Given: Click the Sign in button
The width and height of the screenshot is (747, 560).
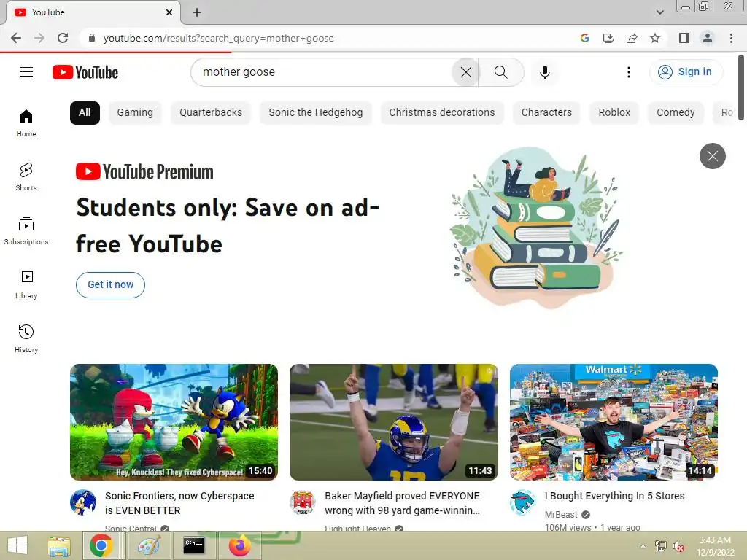Looking at the screenshot, I should 686,72.
